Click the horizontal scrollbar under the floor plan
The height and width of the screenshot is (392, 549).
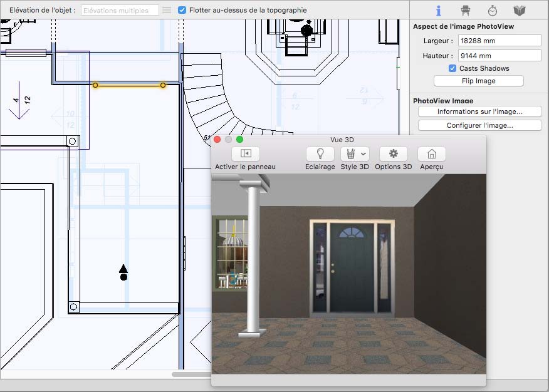191,374
